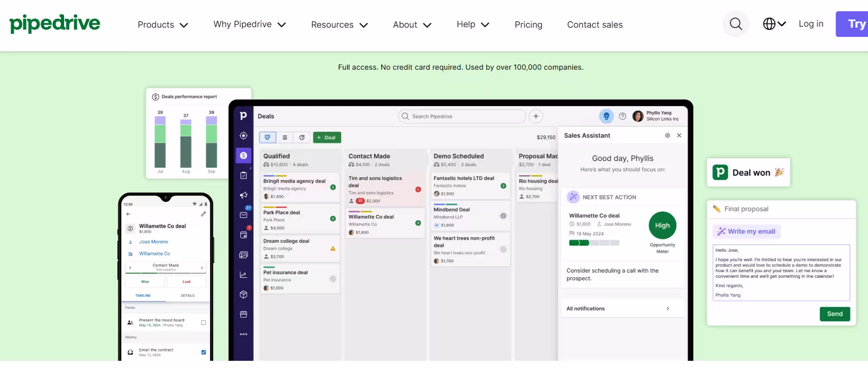Image resolution: width=868 pixels, height=369 pixels.
Task: Open the language globe selector
Action: [774, 24]
